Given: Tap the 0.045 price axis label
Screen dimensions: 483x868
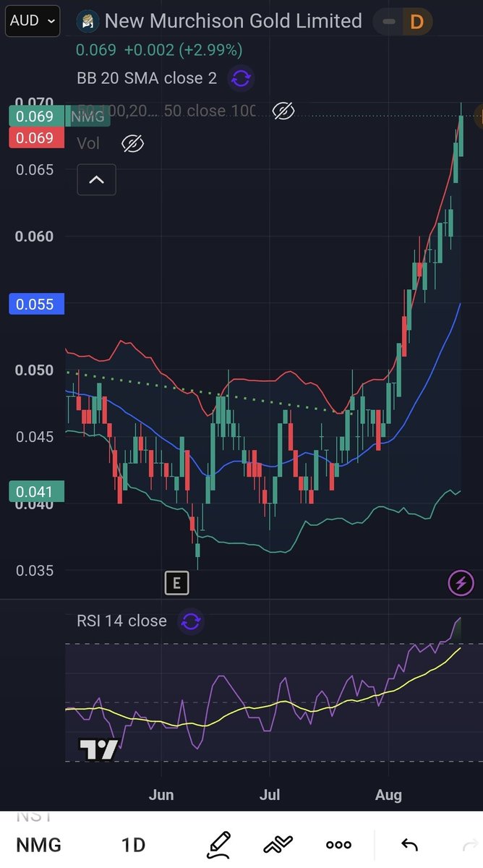Looking at the screenshot, I should point(35,437).
